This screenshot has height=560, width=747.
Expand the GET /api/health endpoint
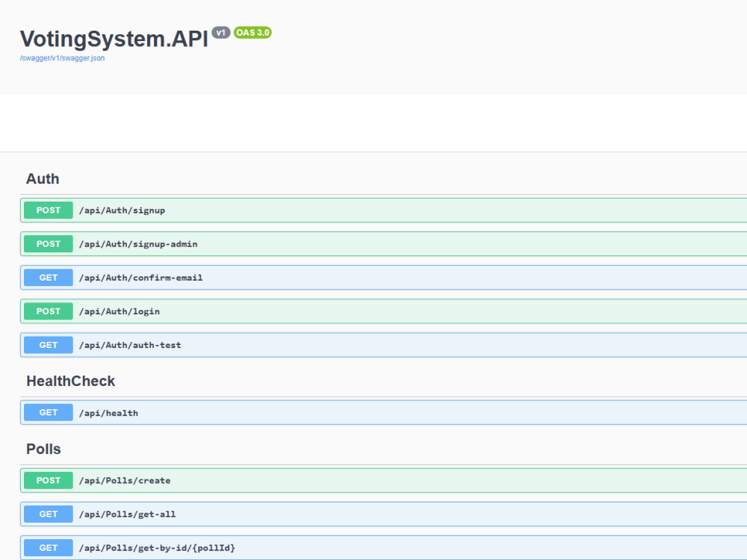383,413
